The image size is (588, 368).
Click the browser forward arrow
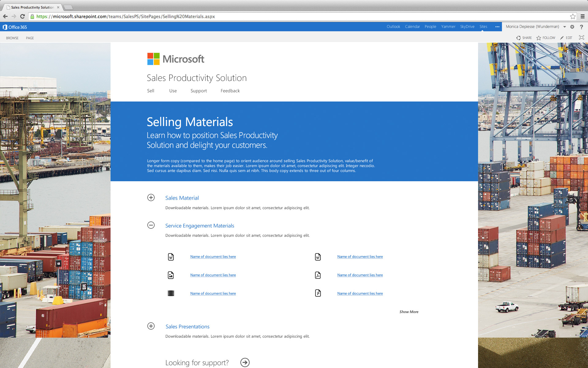coord(14,17)
